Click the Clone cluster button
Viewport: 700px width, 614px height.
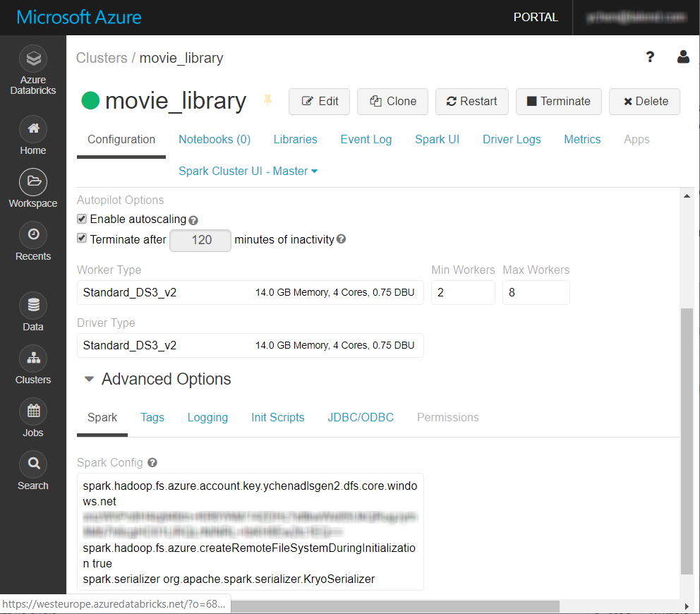(x=392, y=102)
